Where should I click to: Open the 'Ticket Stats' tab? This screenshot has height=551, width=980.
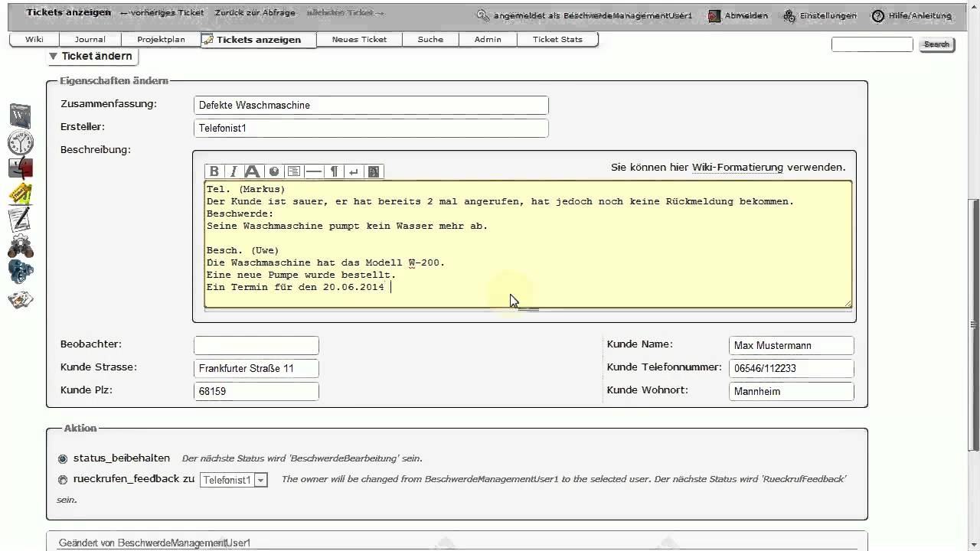click(557, 40)
